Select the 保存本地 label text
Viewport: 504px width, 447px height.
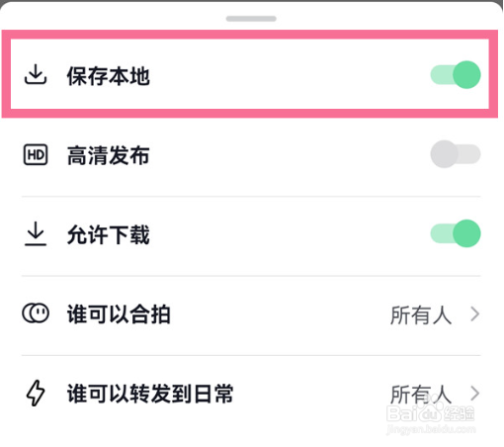(x=109, y=76)
